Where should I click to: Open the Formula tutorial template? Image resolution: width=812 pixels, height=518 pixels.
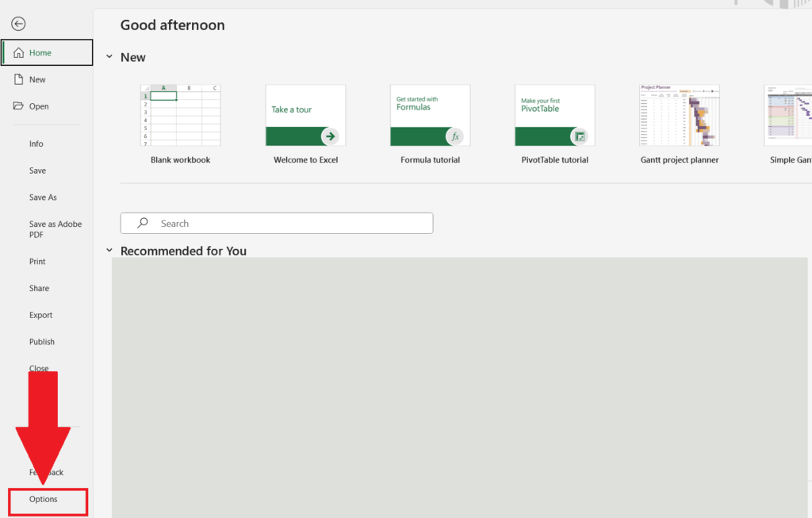click(x=430, y=115)
